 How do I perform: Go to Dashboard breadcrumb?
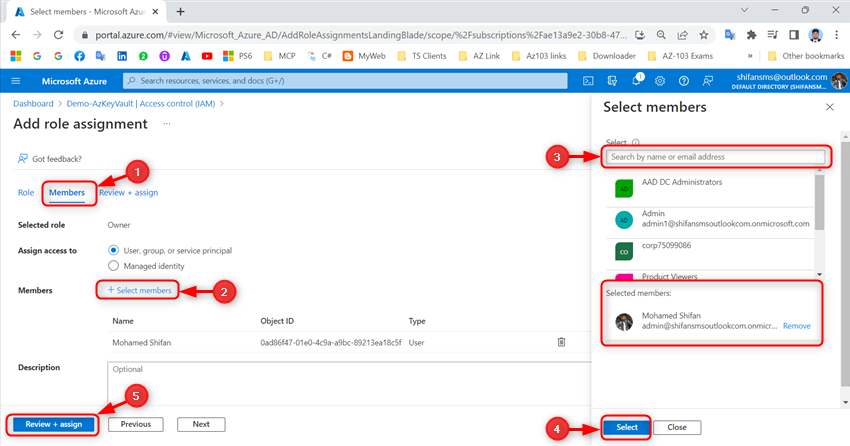(x=34, y=104)
